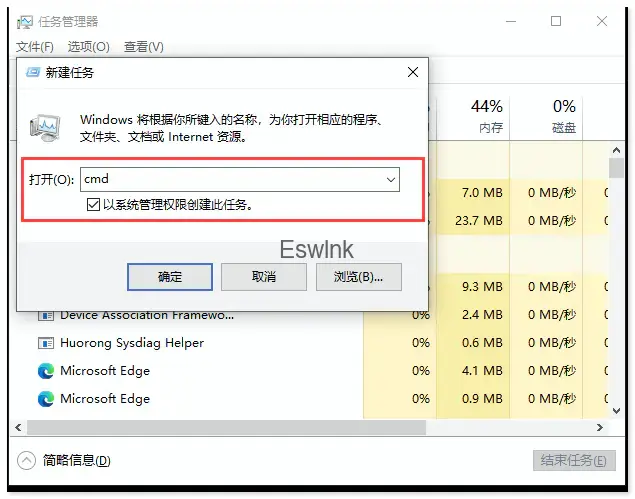Open the 文件(F) menu
The width and height of the screenshot is (635, 499).
coord(35,47)
